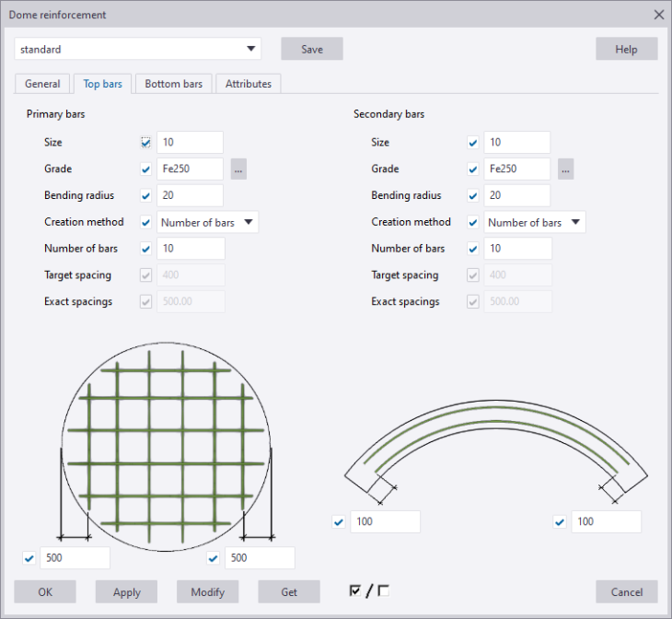
Task: Click the ellipsis button beside Secondary bars Grade
Action: pos(565,169)
